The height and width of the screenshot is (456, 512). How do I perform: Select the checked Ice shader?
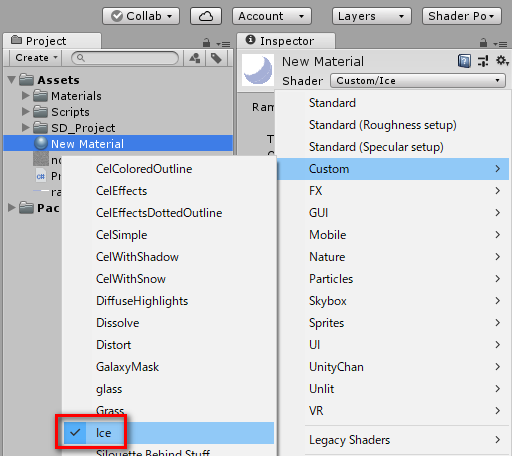click(169, 433)
